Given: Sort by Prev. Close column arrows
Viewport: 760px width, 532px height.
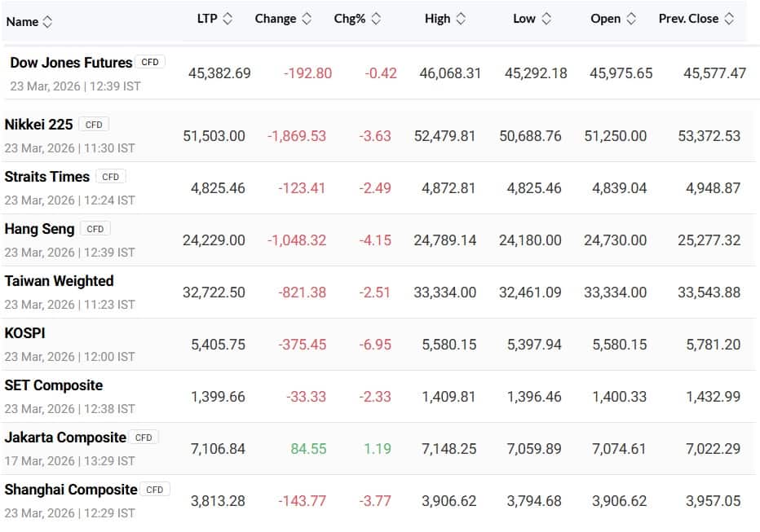Looking at the screenshot, I should pyautogui.click(x=729, y=19).
